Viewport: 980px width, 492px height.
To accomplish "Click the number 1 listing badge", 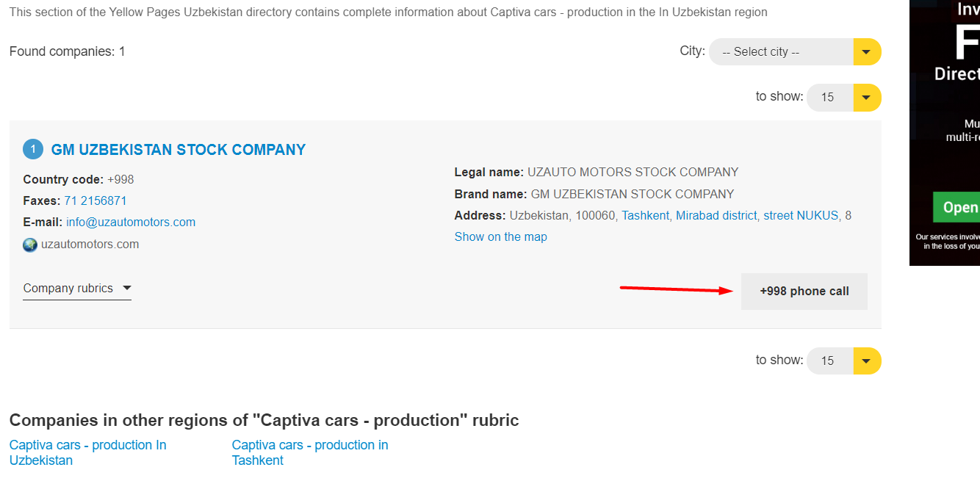I will coord(33,149).
